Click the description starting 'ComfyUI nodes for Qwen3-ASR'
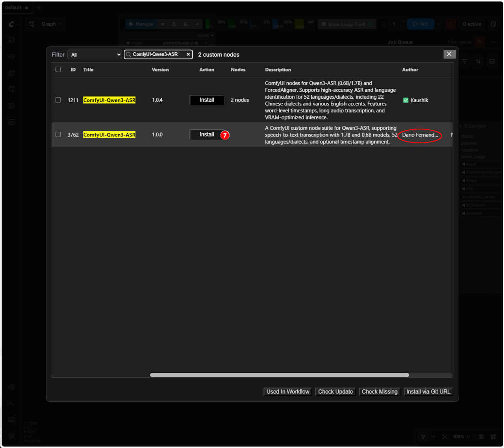The image size is (504, 448). coord(330,100)
